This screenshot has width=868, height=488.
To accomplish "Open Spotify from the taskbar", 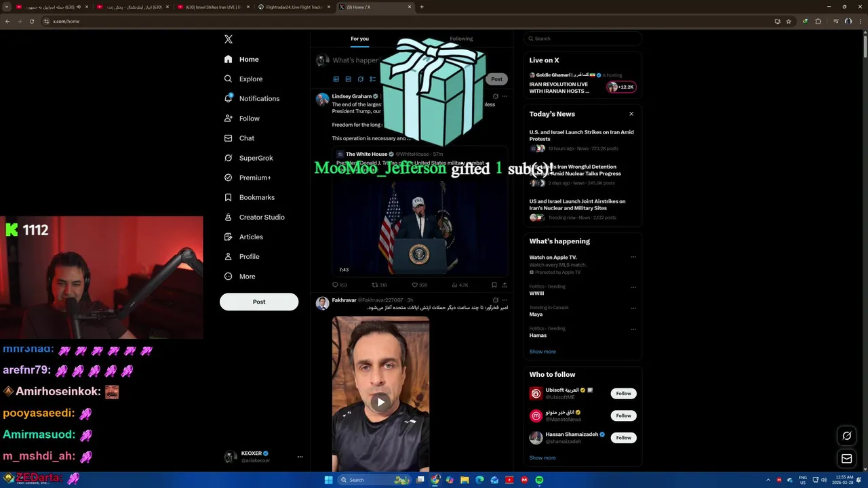I will (539, 480).
